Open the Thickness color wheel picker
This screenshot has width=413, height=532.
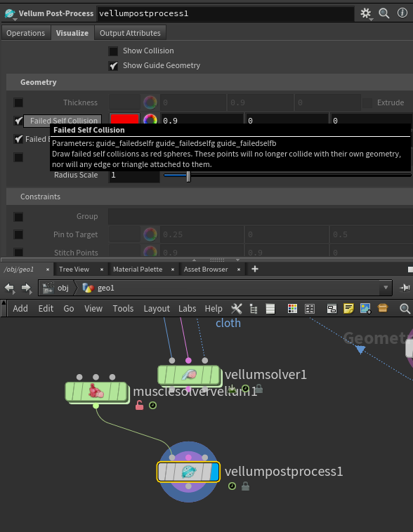150,102
